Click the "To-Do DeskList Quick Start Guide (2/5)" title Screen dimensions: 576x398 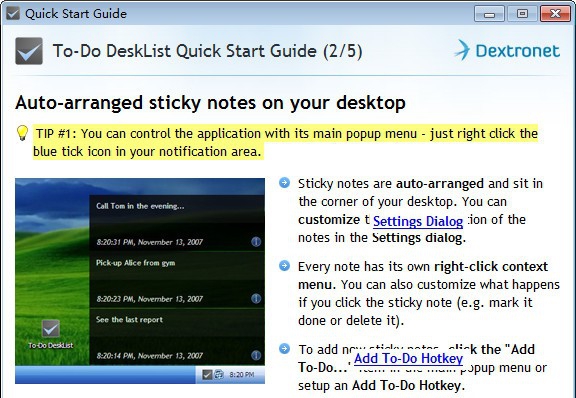[208, 51]
